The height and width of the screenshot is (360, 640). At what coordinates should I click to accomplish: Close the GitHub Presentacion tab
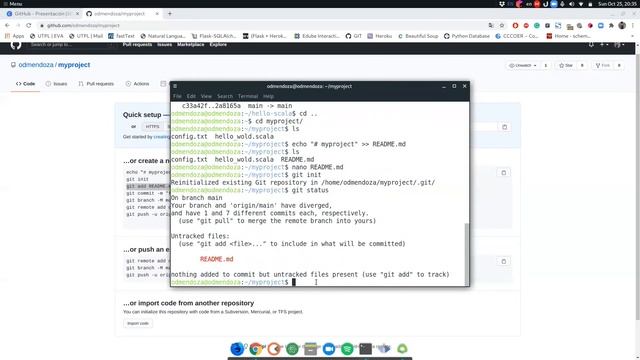click(77, 13)
